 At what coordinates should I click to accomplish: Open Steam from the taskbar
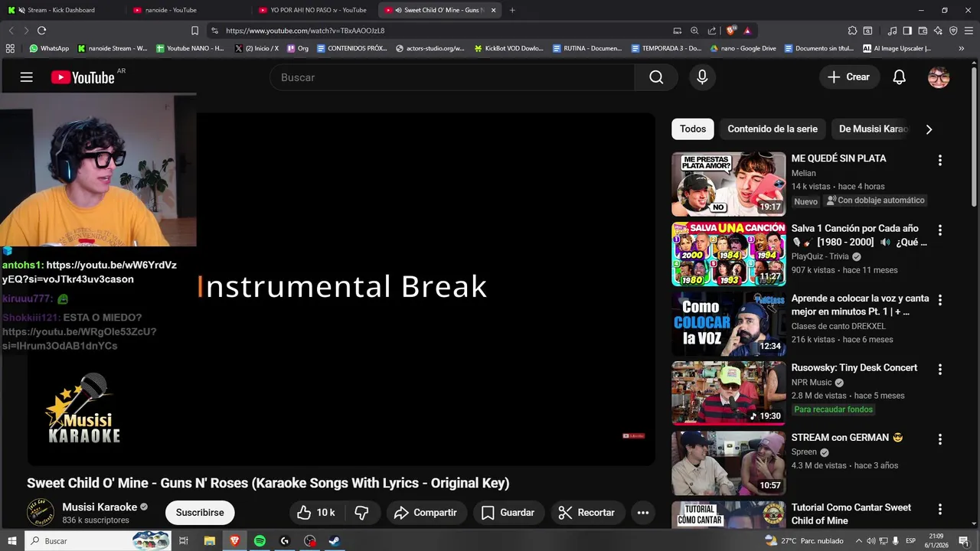(335, 541)
